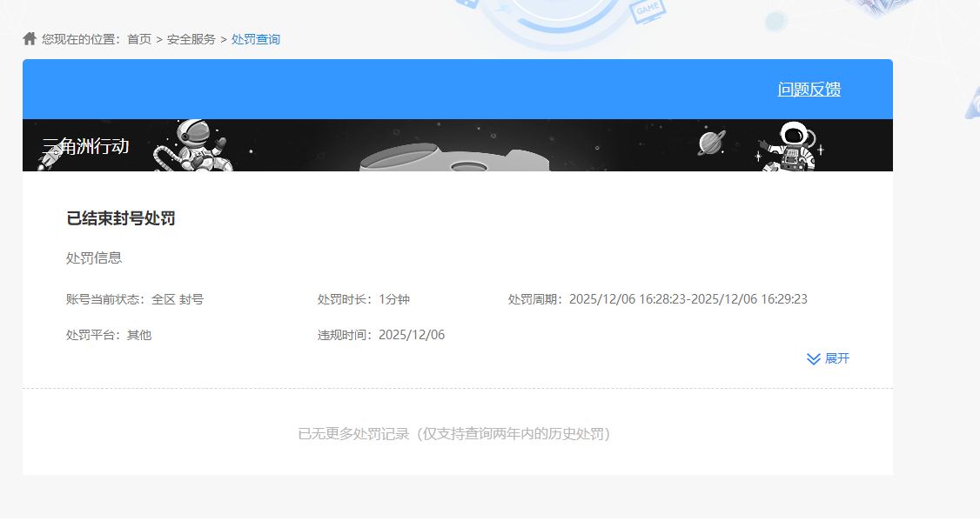The height and width of the screenshot is (528, 980).
Task: Expand details using the 展开 text
Action: (x=837, y=358)
